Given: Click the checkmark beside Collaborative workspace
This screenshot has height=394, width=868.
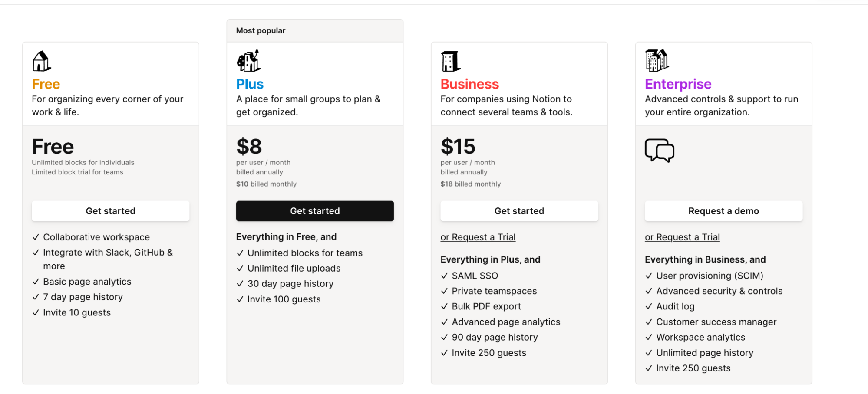Looking at the screenshot, I should coord(35,237).
